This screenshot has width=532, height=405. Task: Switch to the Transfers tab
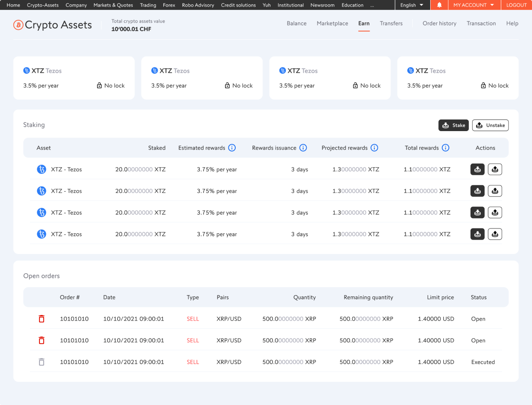(x=391, y=23)
